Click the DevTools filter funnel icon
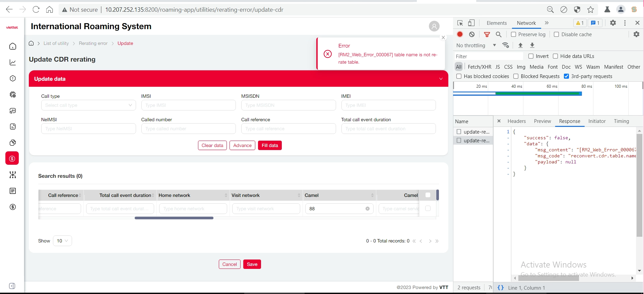Screen dimensions: 644x294 (x=487, y=34)
